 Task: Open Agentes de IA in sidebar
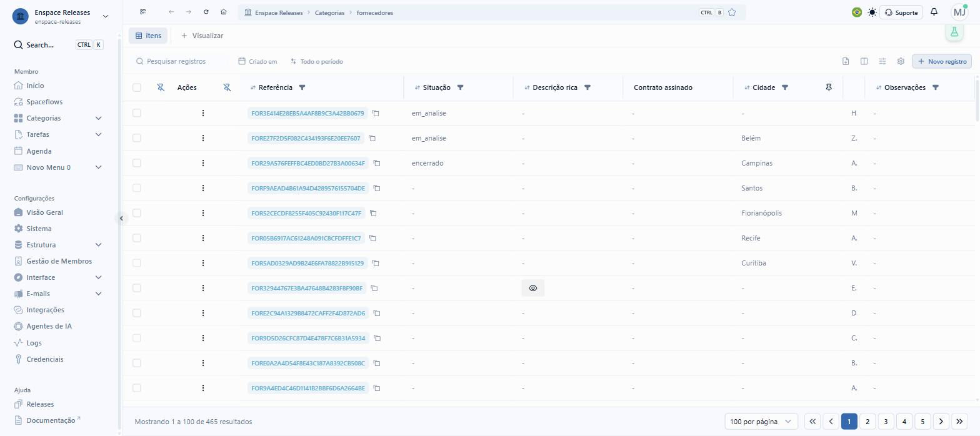click(x=49, y=326)
